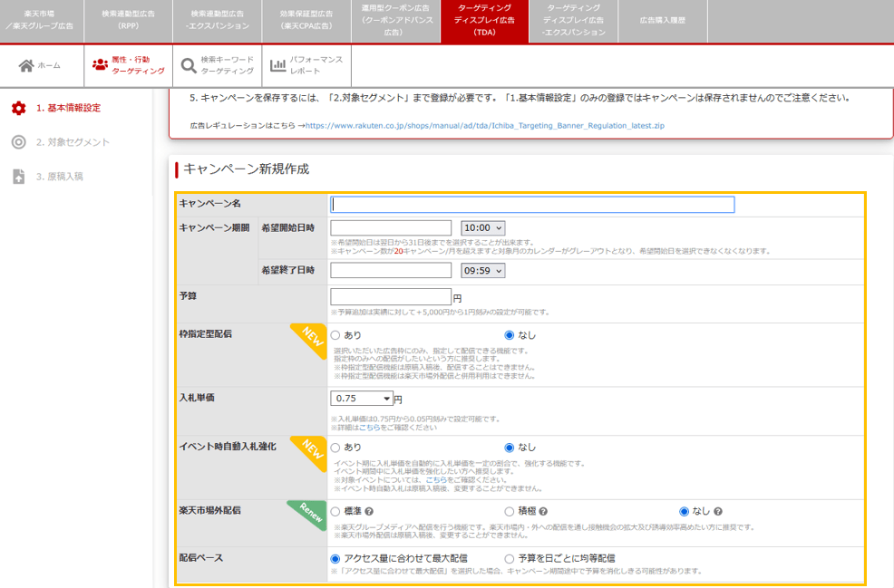
Task: Switch to the 検索連動型広告(RPP) tab
Action: pos(129,20)
